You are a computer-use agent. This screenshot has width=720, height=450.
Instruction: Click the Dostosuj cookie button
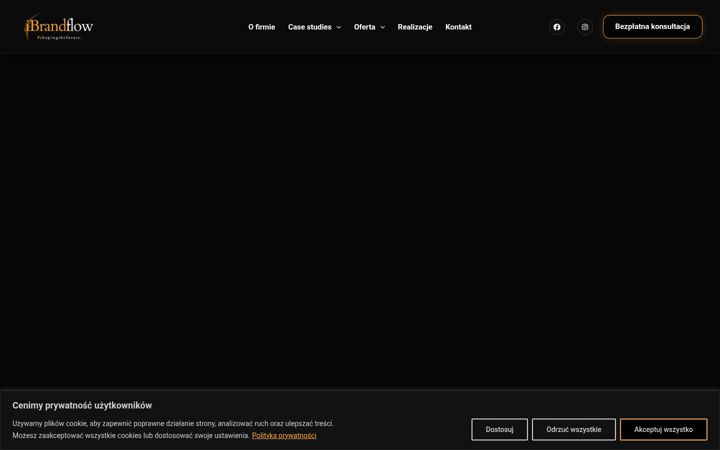pyautogui.click(x=499, y=429)
